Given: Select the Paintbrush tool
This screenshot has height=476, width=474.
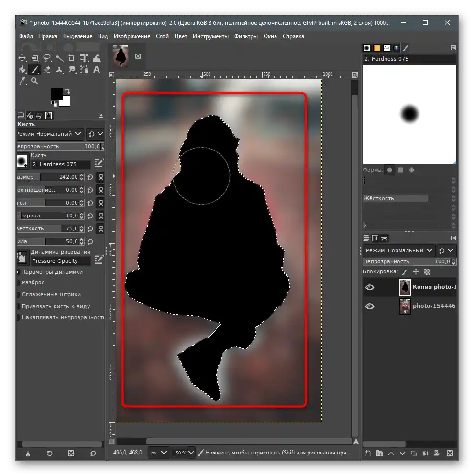Looking at the screenshot, I should tap(34, 69).
